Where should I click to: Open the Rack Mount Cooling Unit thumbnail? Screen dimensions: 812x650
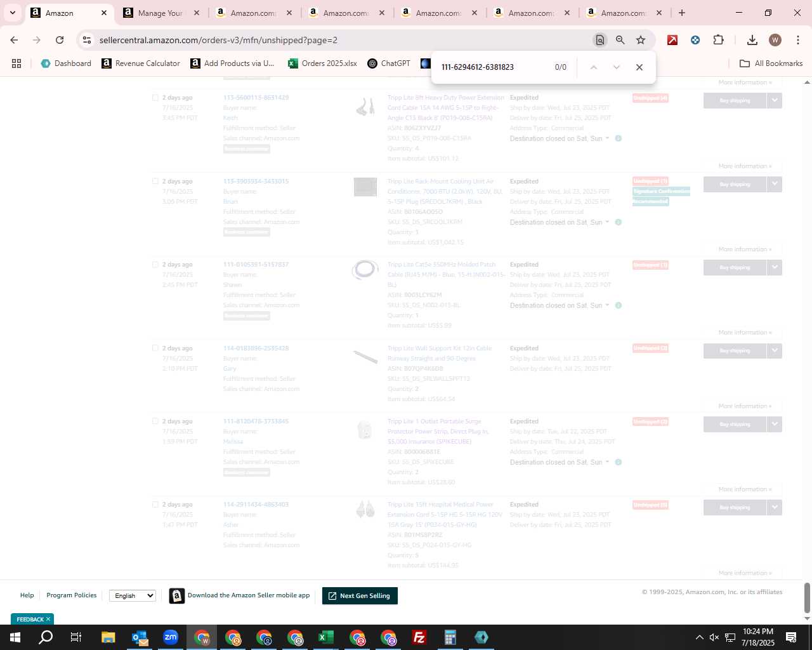point(365,187)
